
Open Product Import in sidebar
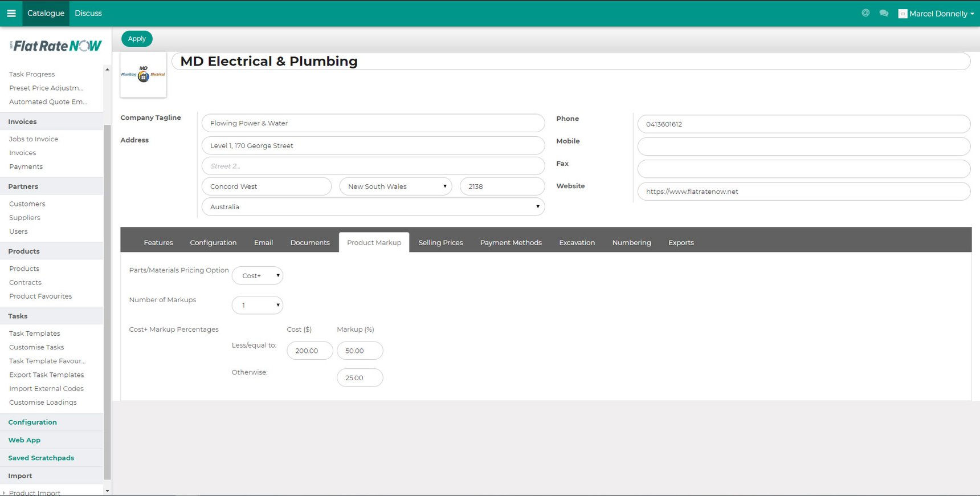[35, 493]
